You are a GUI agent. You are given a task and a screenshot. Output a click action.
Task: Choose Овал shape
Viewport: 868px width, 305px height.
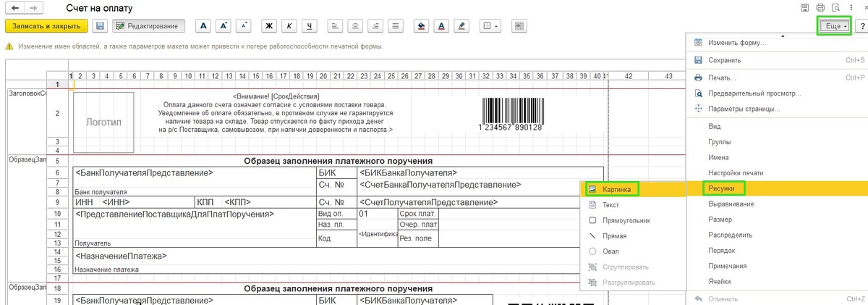point(633,251)
